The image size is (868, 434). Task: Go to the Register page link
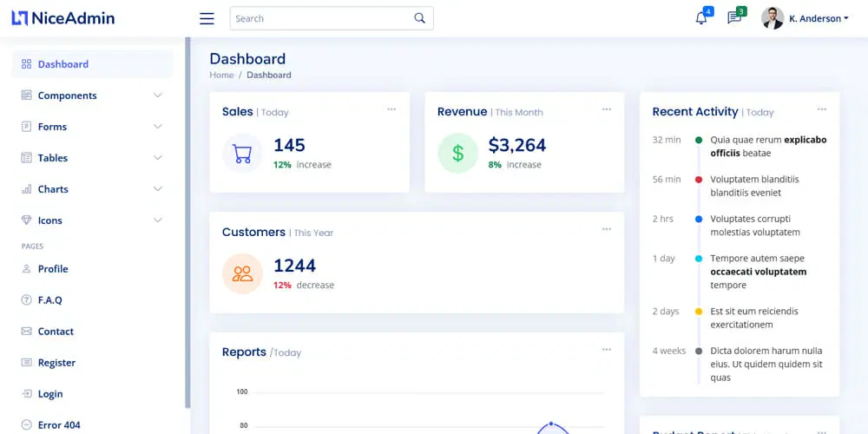coord(92,363)
